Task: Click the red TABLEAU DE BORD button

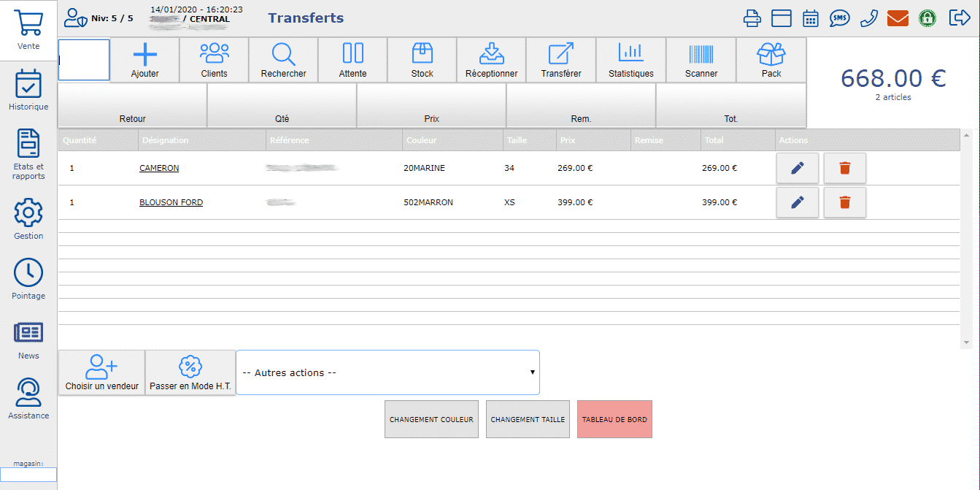Action: coord(614,419)
